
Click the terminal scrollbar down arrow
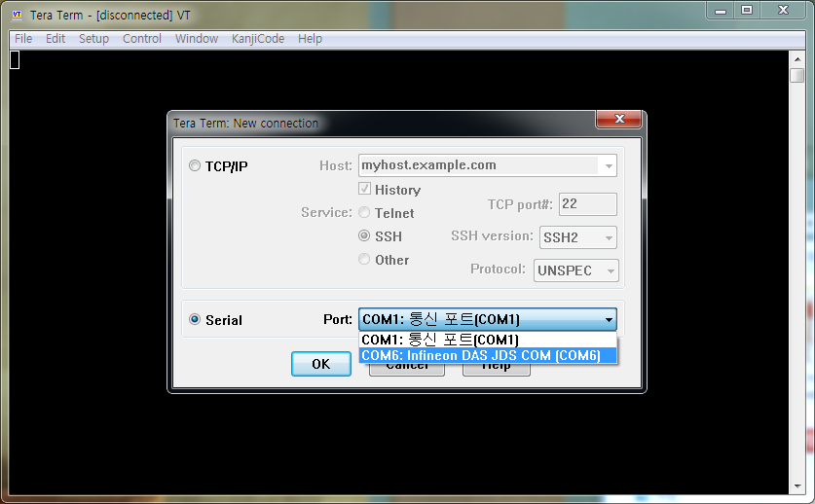click(797, 486)
